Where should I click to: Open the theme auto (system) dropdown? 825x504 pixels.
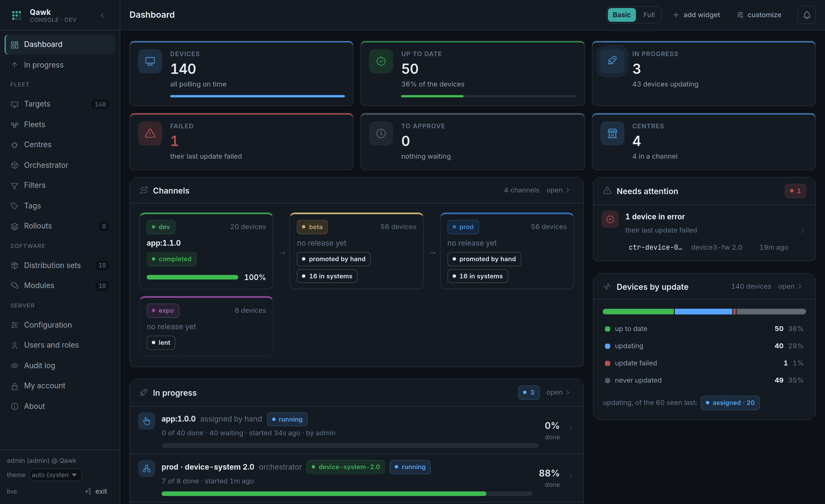point(55,475)
